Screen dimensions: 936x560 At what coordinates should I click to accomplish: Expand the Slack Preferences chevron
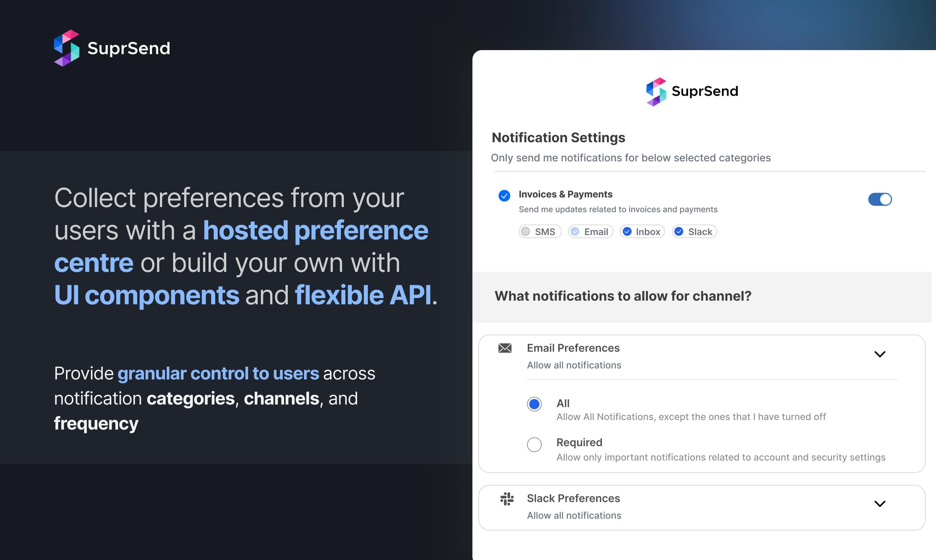pyautogui.click(x=880, y=504)
